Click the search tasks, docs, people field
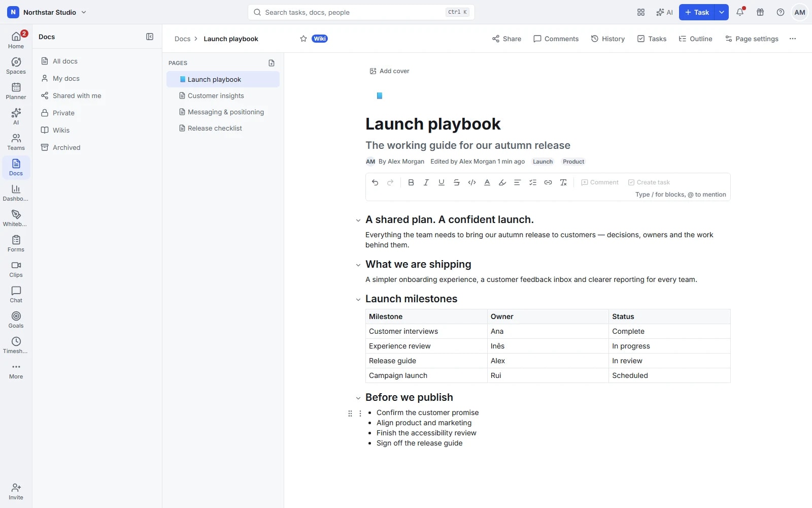 pyautogui.click(x=361, y=12)
